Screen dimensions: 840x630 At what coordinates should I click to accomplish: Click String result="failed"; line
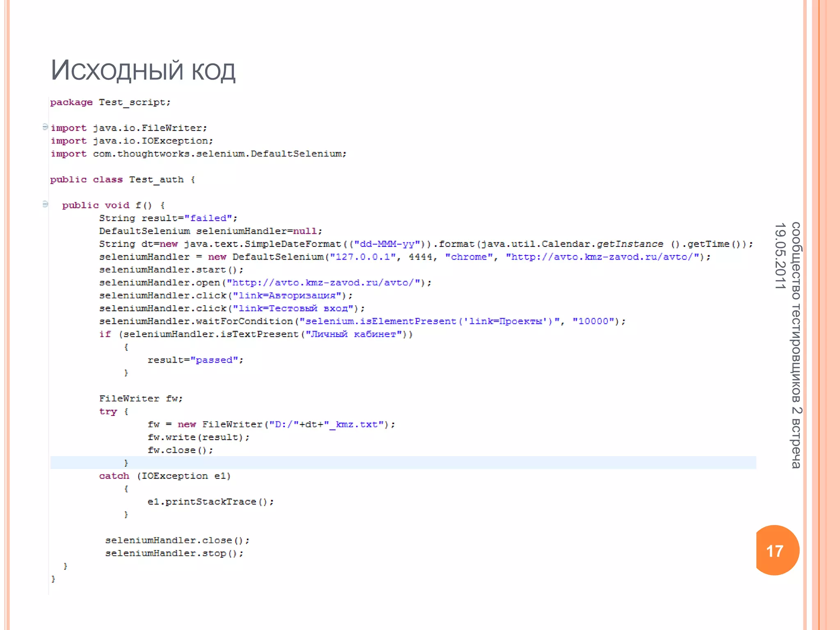[168, 218]
